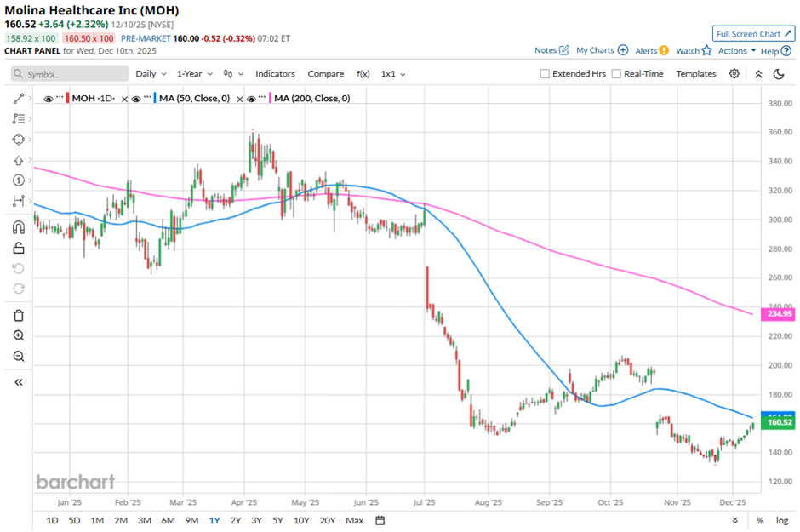Open the f(x) expressions menu

[x=363, y=74]
